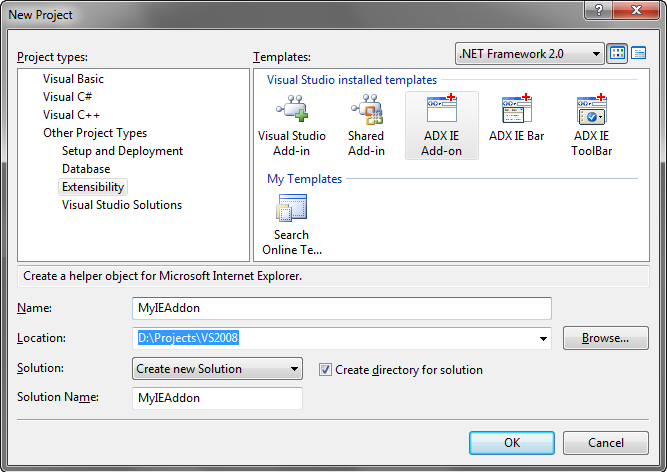Open the Create new Solution dropdown
667x472 pixels.
pyautogui.click(x=217, y=369)
